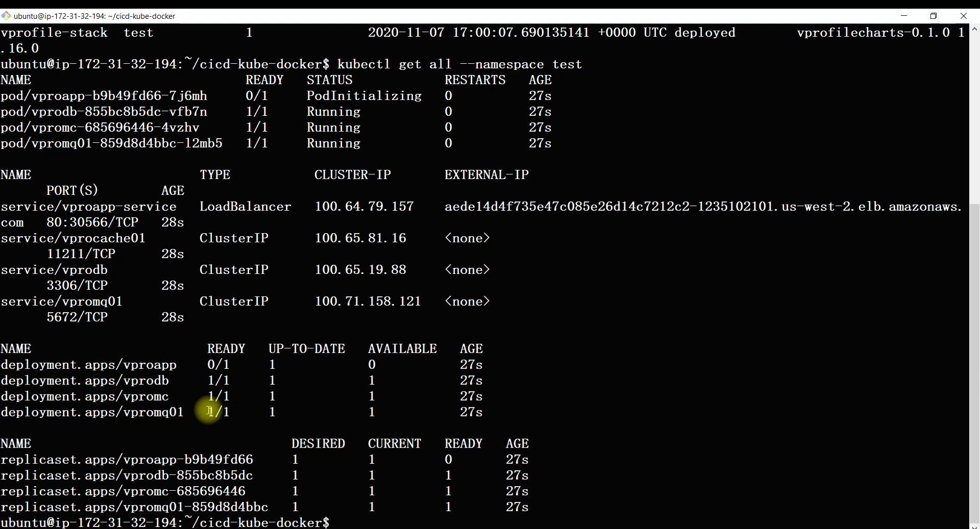Click the amazonaws ELB external hostname

(x=703, y=207)
